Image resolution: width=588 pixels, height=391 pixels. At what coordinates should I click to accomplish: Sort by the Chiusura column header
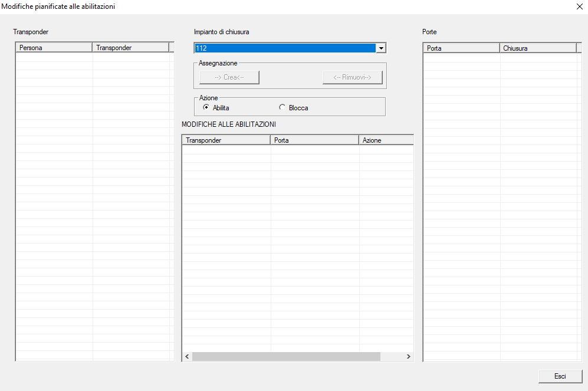[538, 48]
